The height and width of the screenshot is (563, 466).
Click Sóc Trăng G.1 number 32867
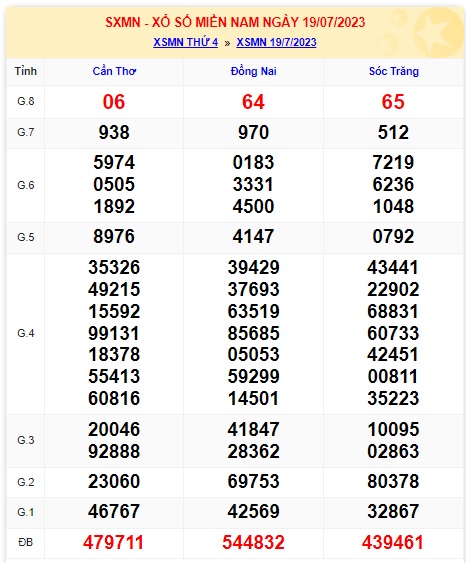[x=393, y=511]
